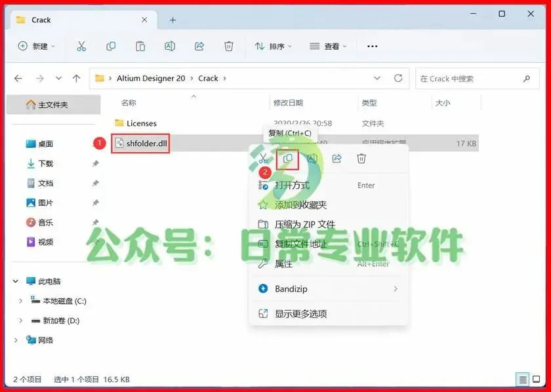Click the context menu Cut icon
This screenshot has width=551, height=392.
(x=263, y=159)
